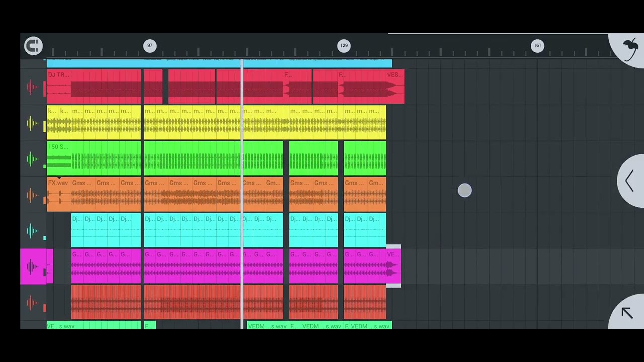
Task: Select the red audio track icon
Action: click(x=33, y=88)
